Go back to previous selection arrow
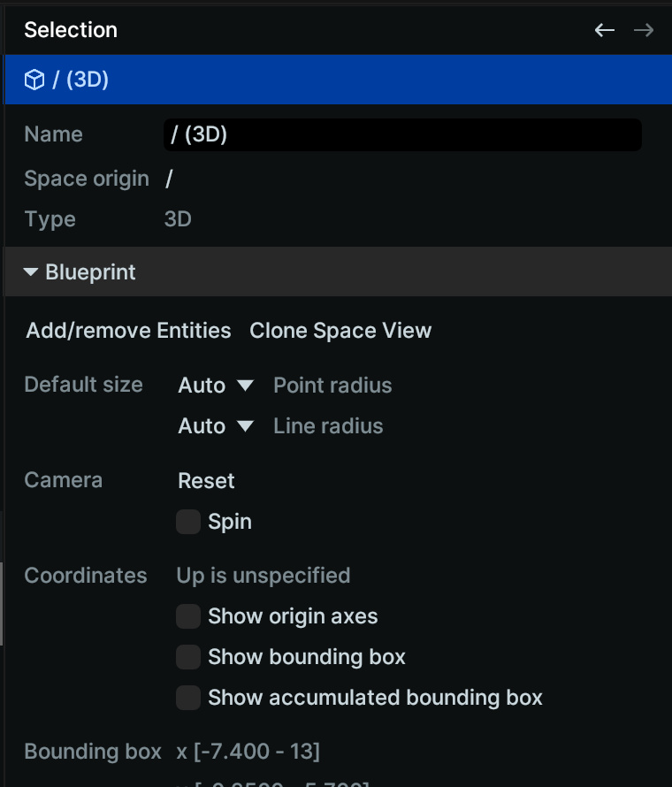 click(604, 30)
